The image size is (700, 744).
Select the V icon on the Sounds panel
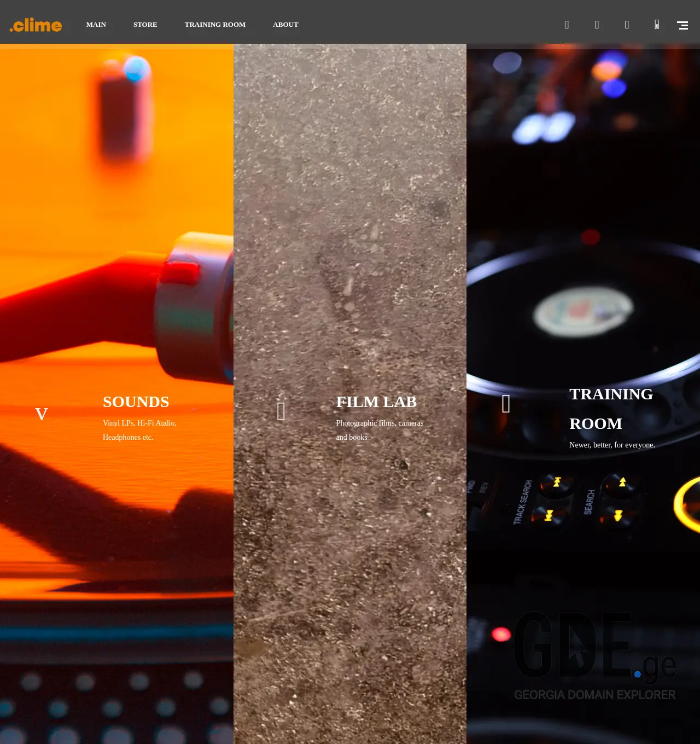[42, 414]
